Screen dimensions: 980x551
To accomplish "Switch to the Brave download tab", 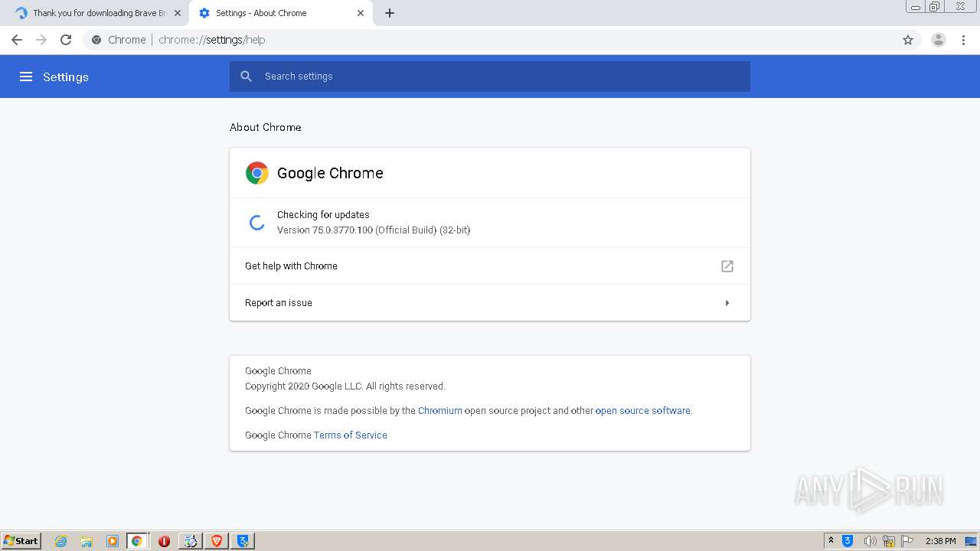I will point(94,13).
